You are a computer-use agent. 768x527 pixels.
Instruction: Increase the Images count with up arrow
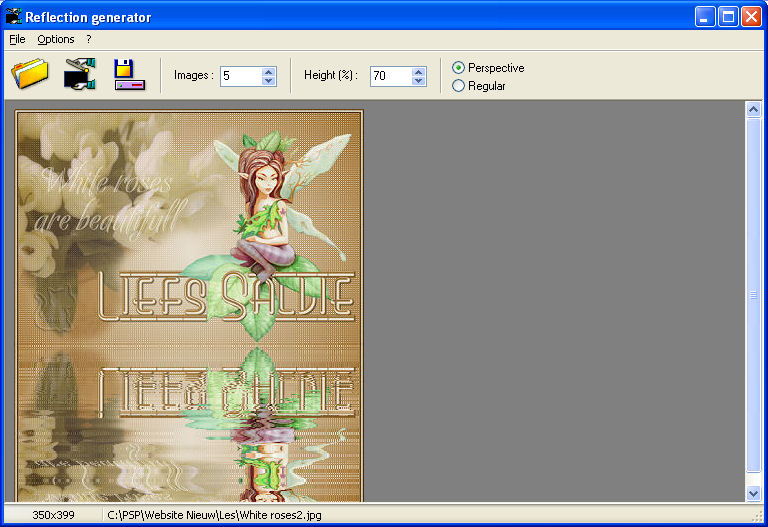[x=268, y=72]
